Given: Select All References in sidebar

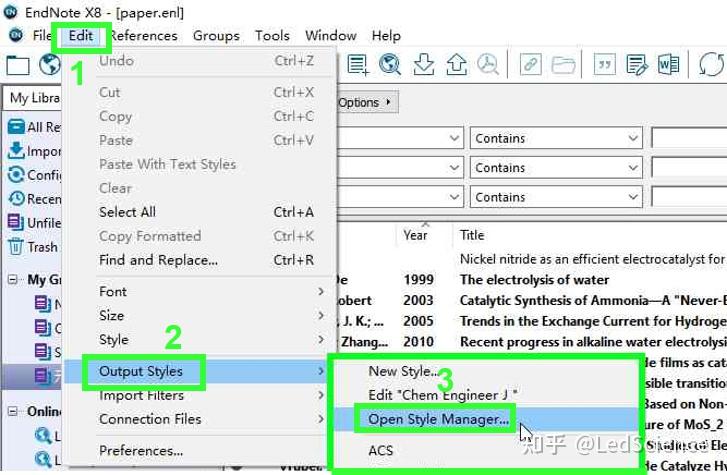Looking at the screenshot, I should [x=34, y=127].
